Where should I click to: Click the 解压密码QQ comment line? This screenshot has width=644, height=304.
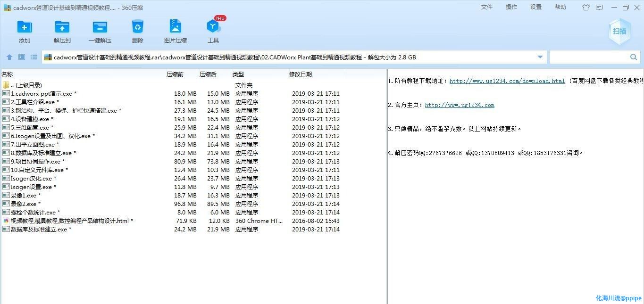tap(486, 153)
